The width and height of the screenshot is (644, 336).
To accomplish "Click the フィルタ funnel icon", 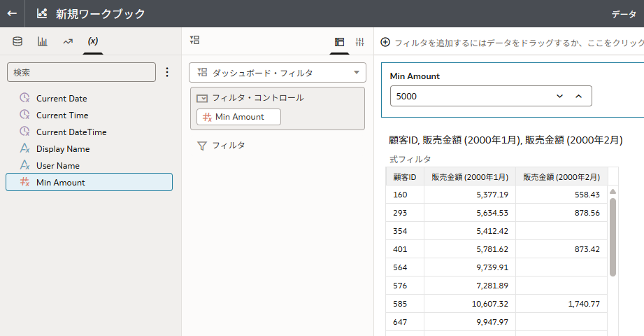I will pyautogui.click(x=201, y=146).
